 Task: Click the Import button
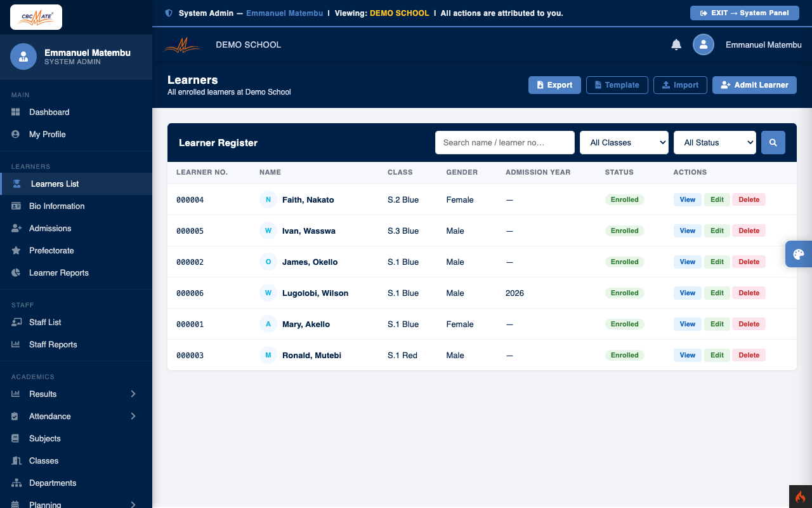click(x=680, y=85)
